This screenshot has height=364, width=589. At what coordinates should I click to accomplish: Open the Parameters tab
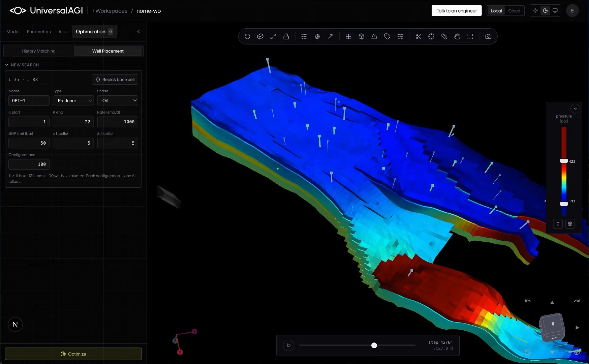pyautogui.click(x=39, y=31)
